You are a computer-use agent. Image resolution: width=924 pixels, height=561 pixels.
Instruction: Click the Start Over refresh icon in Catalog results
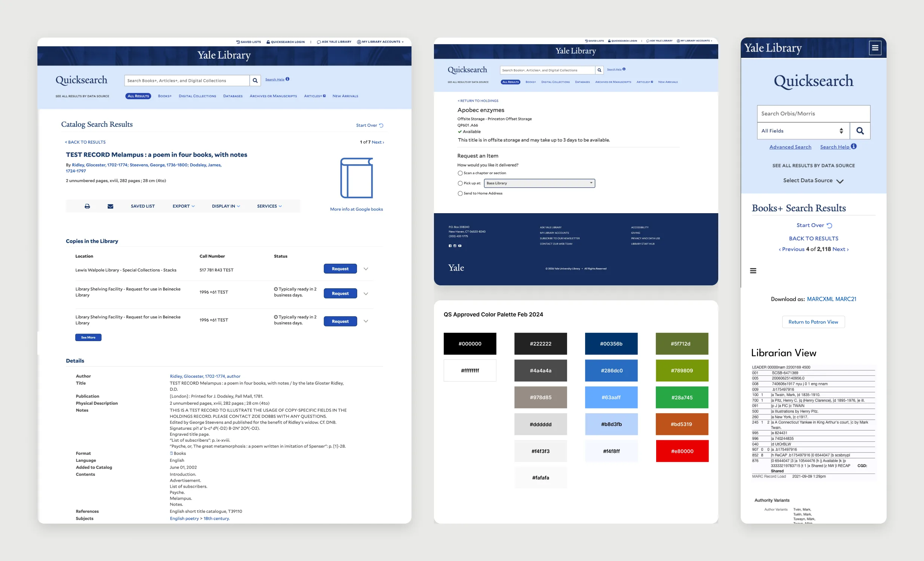(381, 126)
